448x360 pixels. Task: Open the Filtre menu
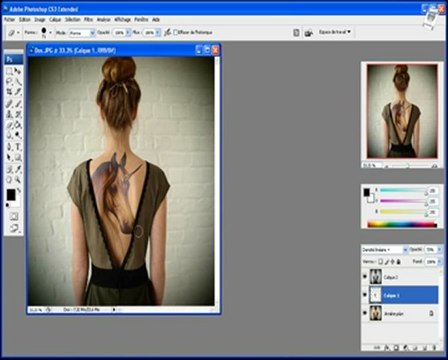88,20
